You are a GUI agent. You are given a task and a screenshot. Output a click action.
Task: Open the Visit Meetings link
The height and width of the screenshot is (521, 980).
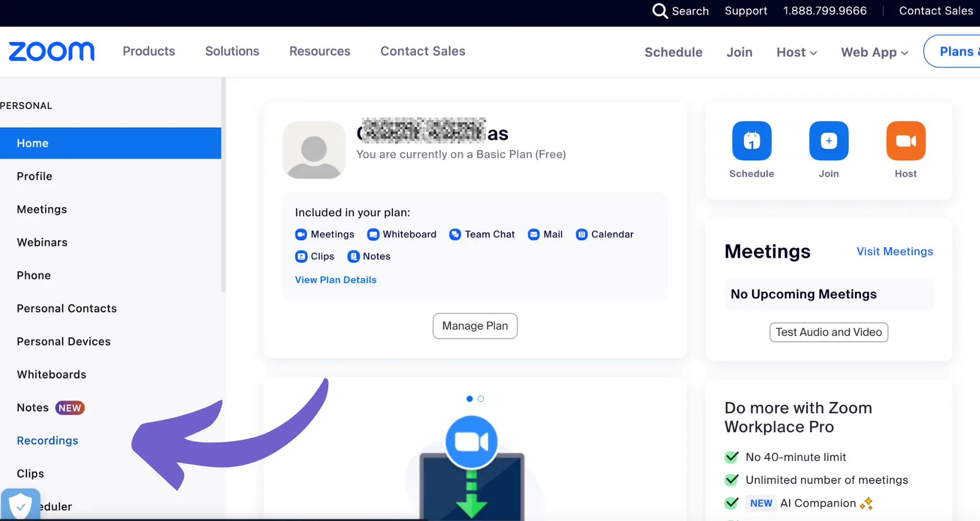point(895,251)
